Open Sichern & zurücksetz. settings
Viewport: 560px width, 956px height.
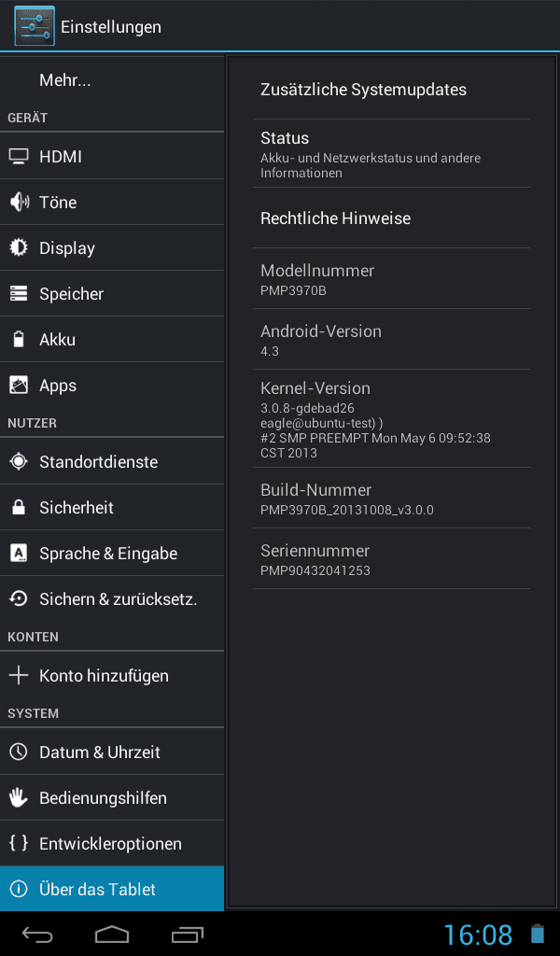coord(112,598)
